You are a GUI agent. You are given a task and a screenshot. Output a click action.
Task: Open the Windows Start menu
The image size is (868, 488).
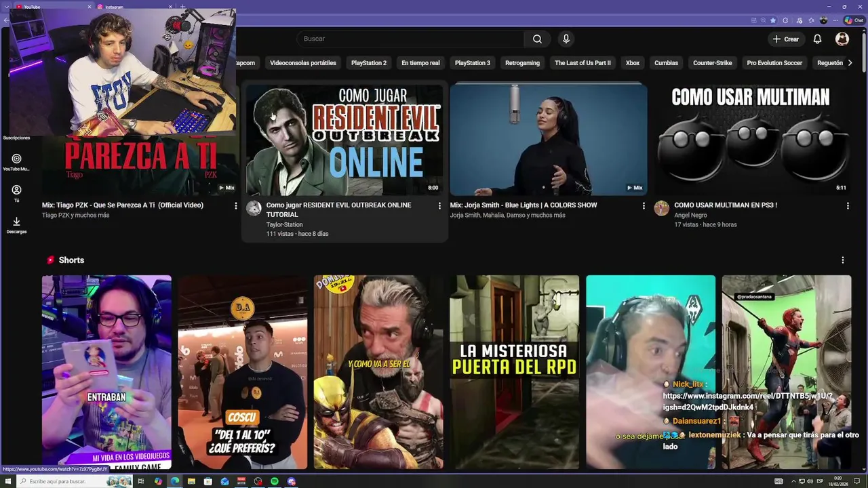(x=7, y=481)
